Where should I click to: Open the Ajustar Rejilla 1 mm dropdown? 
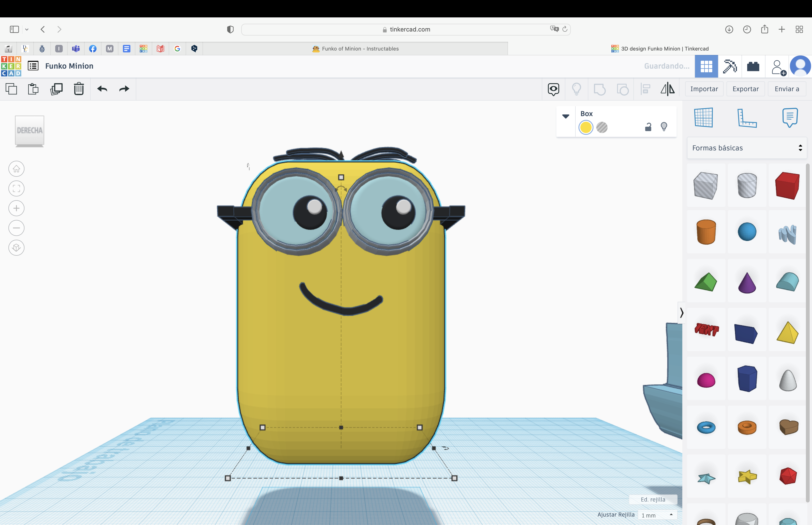coord(657,515)
